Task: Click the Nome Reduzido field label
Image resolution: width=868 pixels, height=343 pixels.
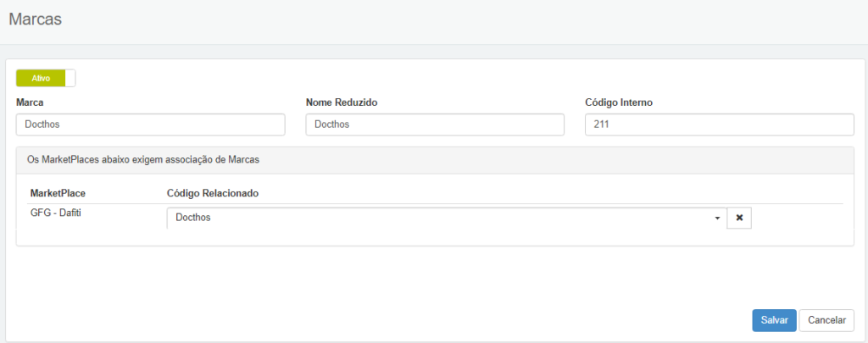Action: pyautogui.click(x=342, y=103)
